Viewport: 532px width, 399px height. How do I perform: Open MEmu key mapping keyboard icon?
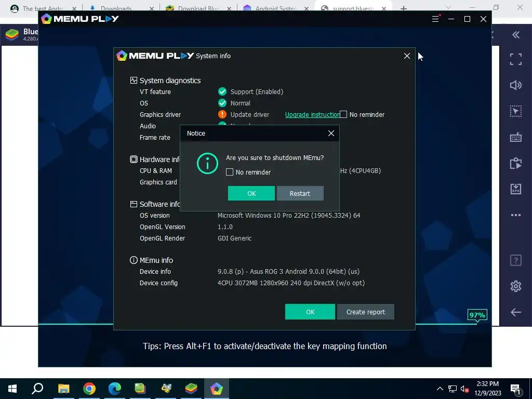click(x=516, y=137)
